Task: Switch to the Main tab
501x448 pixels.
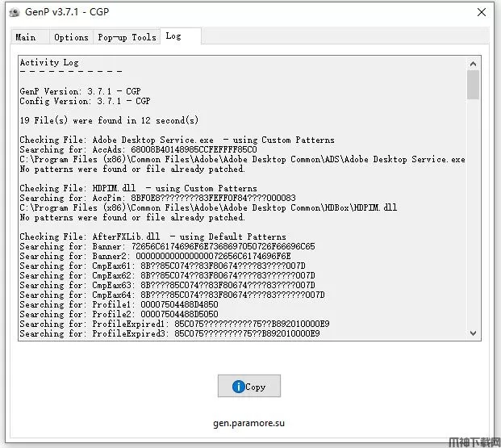Action: 30,37
